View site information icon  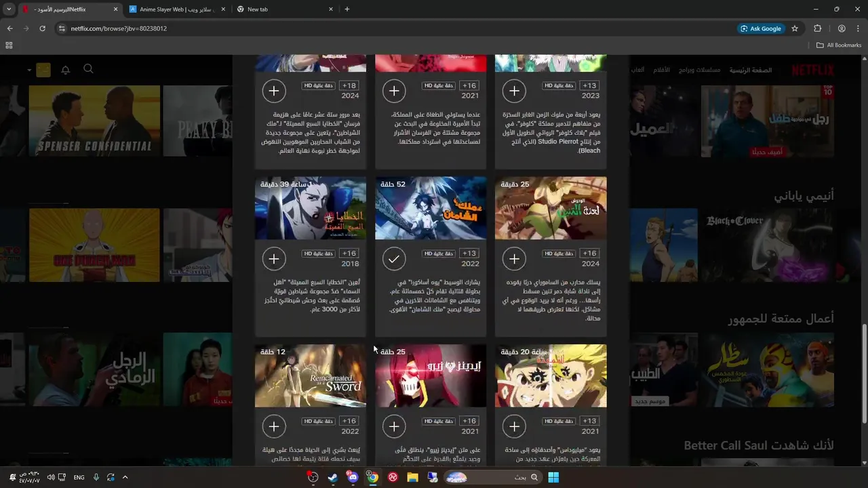[62, 28]
